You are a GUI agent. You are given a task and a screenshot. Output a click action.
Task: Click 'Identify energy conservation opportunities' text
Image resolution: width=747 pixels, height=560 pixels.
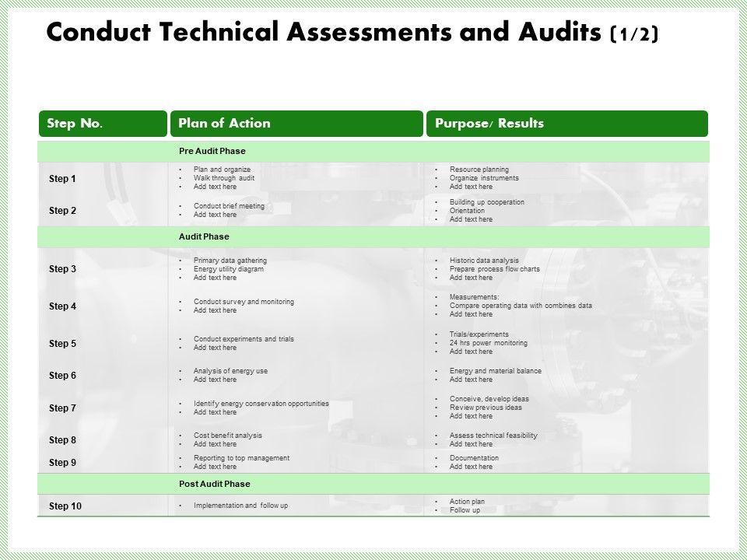(x=261, y=404)
